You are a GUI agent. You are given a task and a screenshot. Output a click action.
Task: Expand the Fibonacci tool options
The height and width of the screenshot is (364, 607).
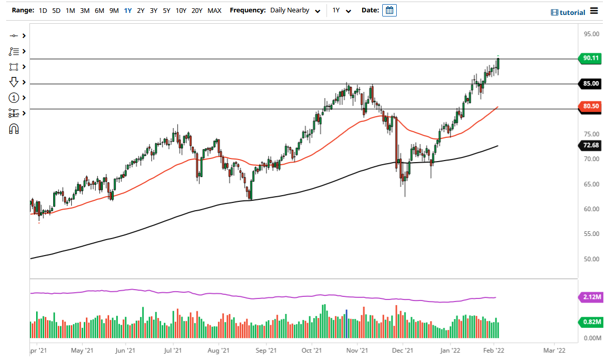click(x=24, y=52)
